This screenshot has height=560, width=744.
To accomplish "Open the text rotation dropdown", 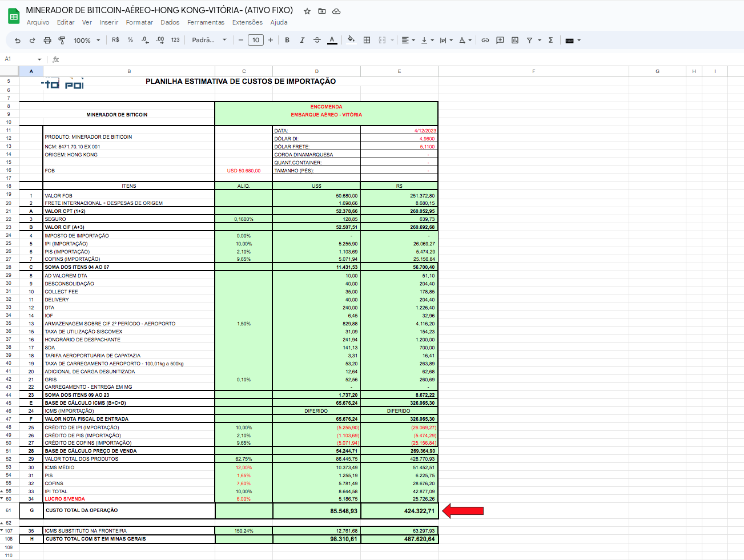I will tap(465, 40).
